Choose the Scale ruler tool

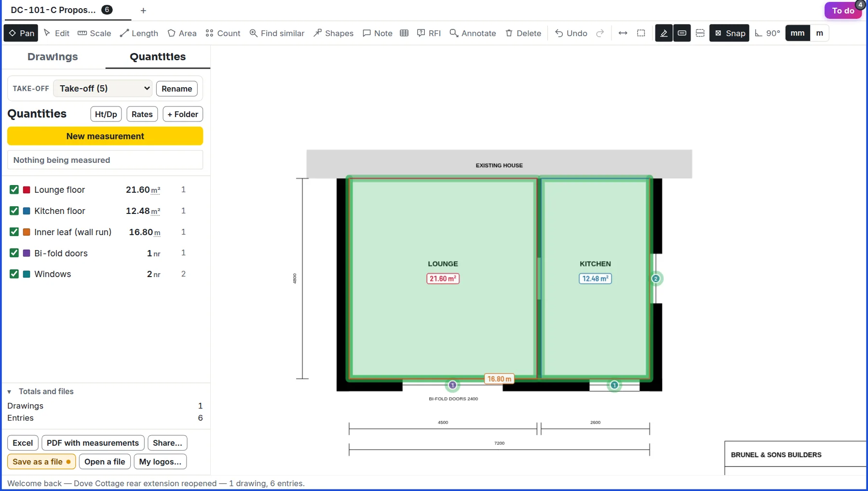coord(95,33)
